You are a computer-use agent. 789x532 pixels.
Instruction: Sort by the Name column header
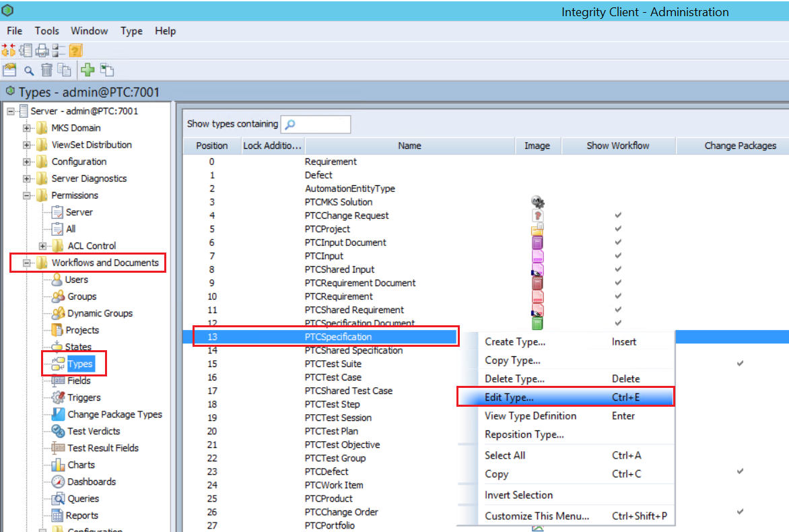coord(409,145)
